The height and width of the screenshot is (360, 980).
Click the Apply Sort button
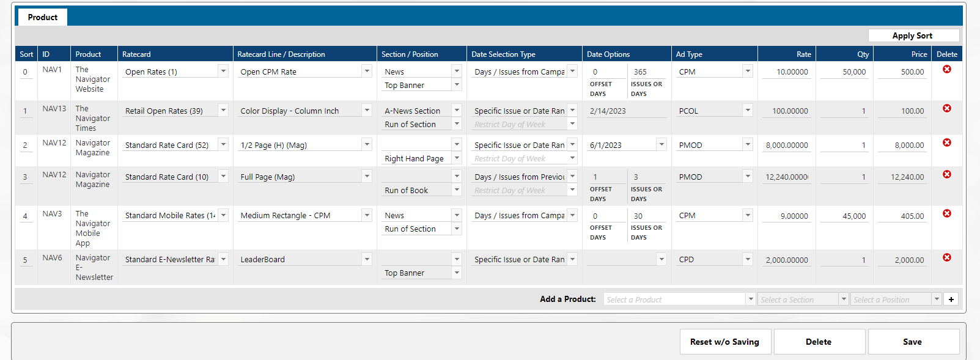pyautogui.click(x=913, y=36)
